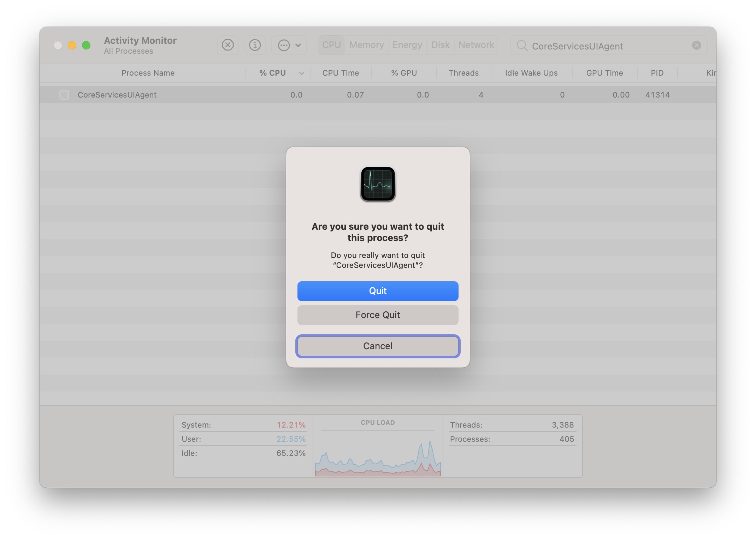Viewport: 756px width, 540px height.
Task: Click the green zoom window button
Action: tap(86, 45)
